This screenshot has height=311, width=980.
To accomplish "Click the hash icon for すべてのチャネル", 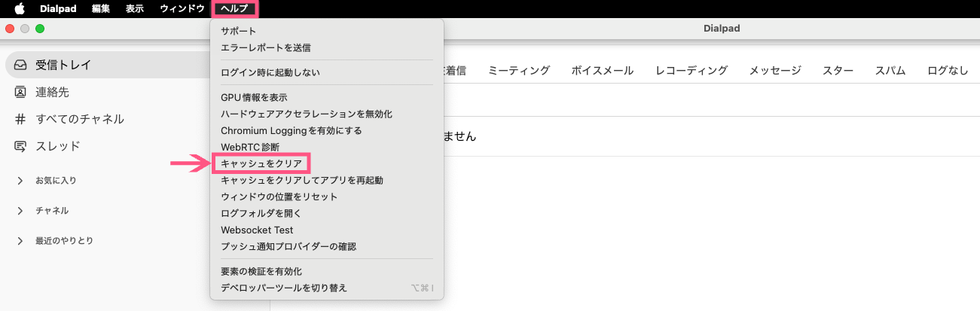I will [x=20, y=119].
